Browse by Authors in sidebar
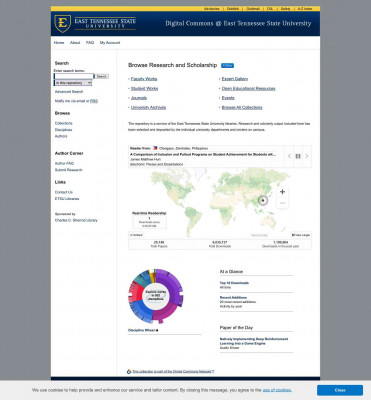Viewport: 371px width, 400px height. point(61,136)
